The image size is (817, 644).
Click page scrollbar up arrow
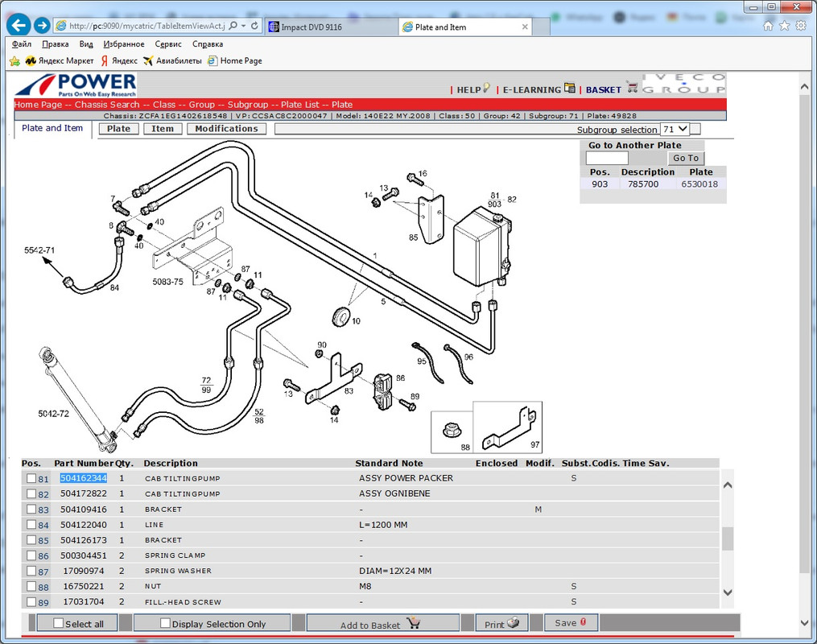pyautogui.click(x=804, y=87)
